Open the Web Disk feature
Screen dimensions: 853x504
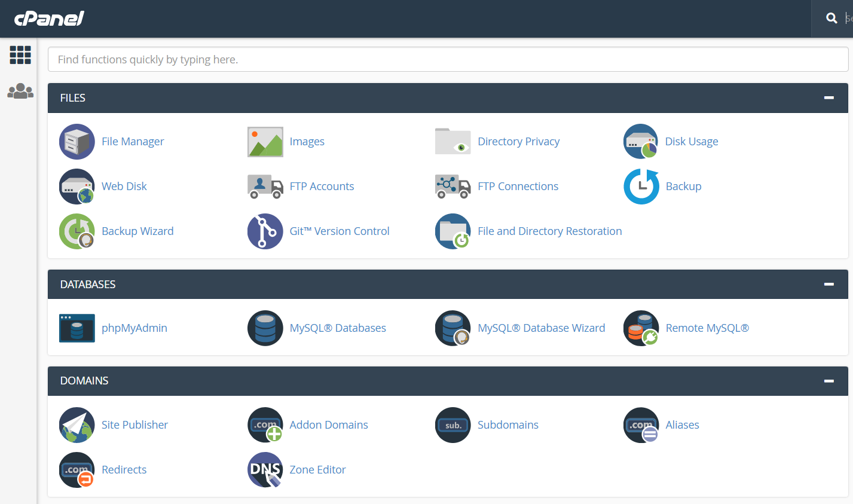pyautogui.click(x=124, y=186)
